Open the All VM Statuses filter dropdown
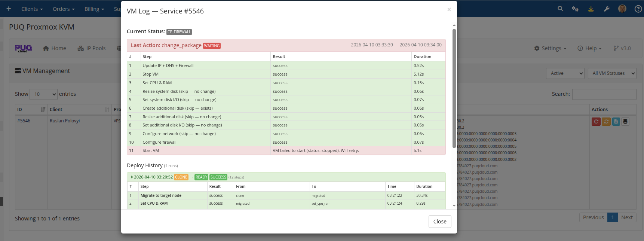The image size is (644, 241). [x=612, y=73]
